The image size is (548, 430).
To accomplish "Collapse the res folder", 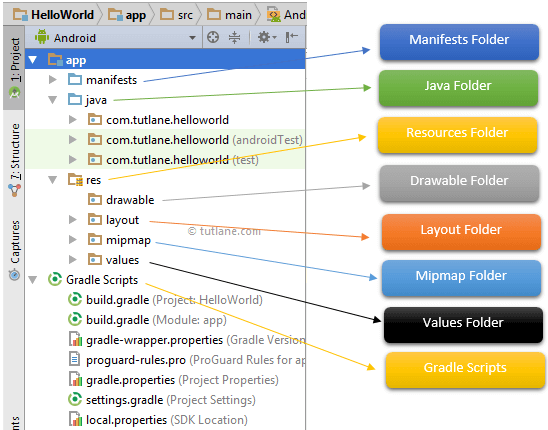I will (53, 180).
